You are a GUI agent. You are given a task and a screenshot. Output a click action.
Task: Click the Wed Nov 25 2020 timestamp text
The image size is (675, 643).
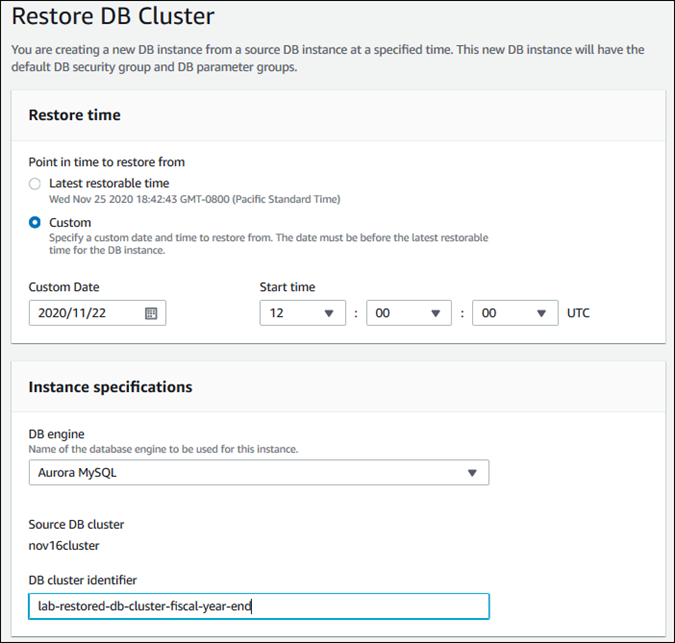coord(195,199)
